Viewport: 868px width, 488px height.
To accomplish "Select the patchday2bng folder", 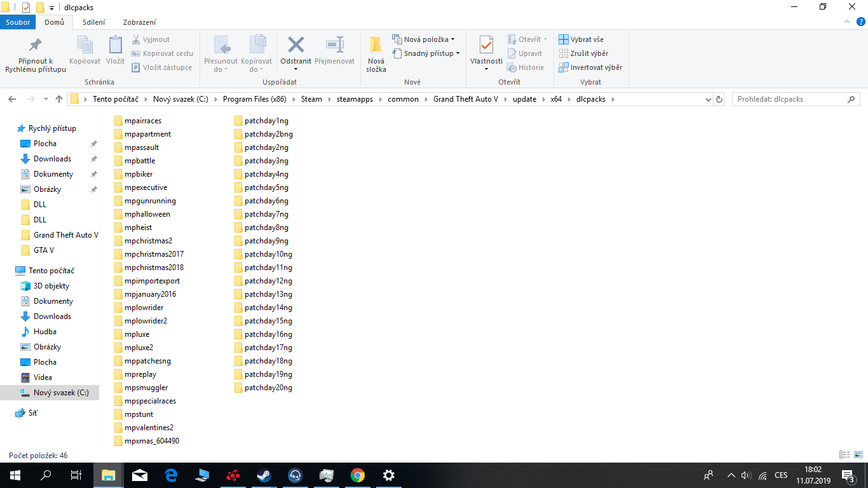I will click(264, 134).
